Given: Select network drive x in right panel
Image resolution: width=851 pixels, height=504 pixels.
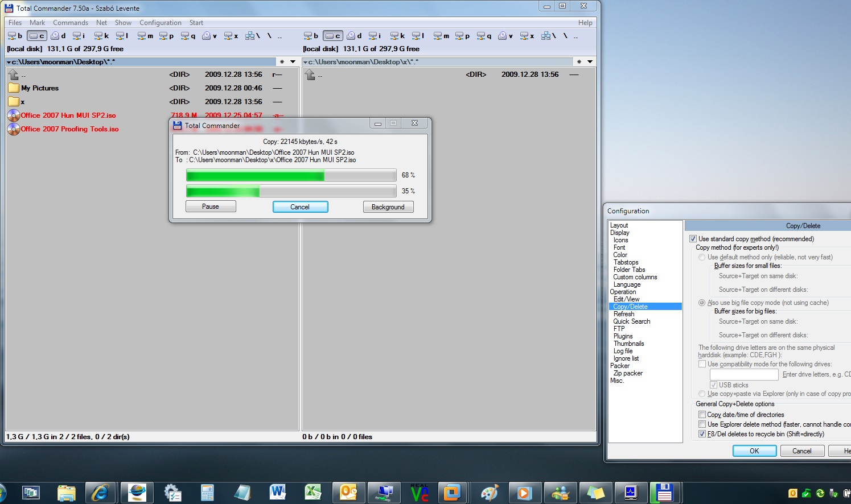Looking at the screenshot, I should [x=528, y=35].
